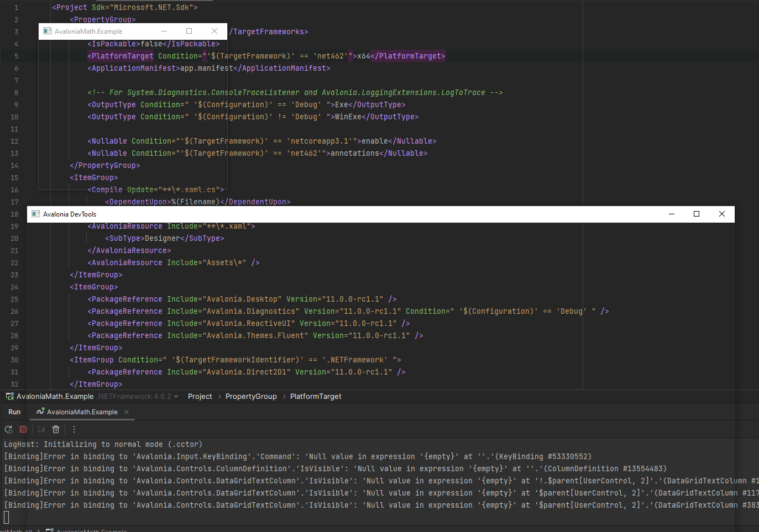
Task: Select PlatformTarget in the breadcrumb bar
Action: 316,396
